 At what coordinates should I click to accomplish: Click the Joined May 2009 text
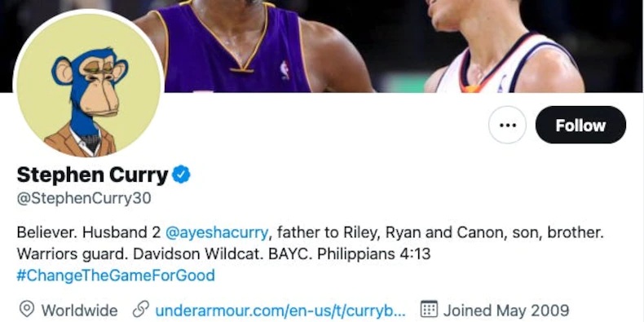506,310
